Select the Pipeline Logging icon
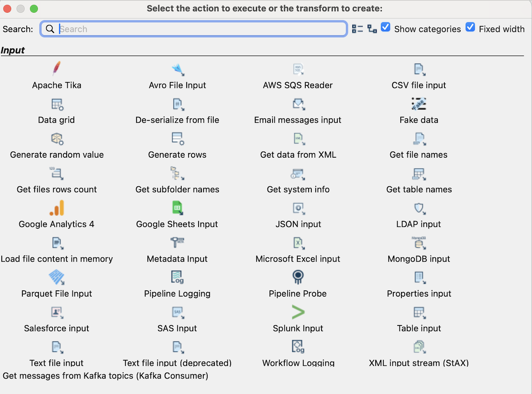 [177, 277]
